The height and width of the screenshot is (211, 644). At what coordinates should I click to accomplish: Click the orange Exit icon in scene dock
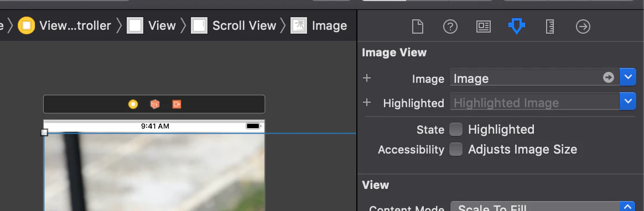(x=176, y=104)
